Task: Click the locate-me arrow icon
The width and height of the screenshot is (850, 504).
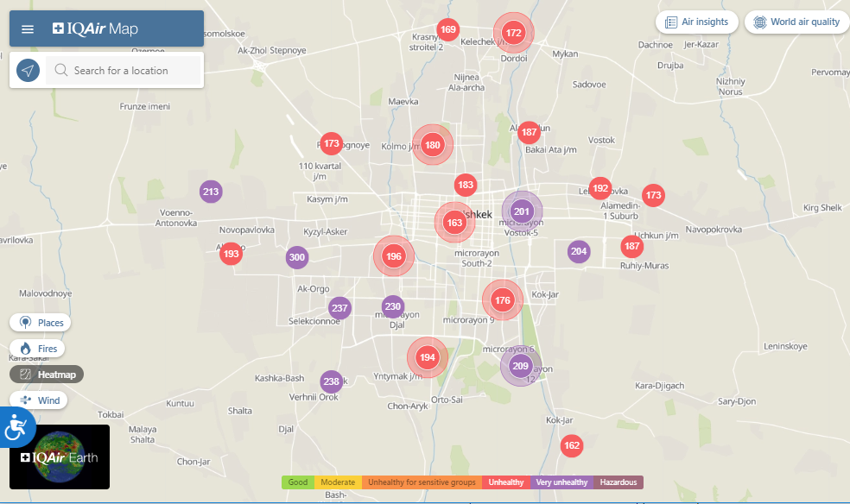Action: tap(29, 71)
